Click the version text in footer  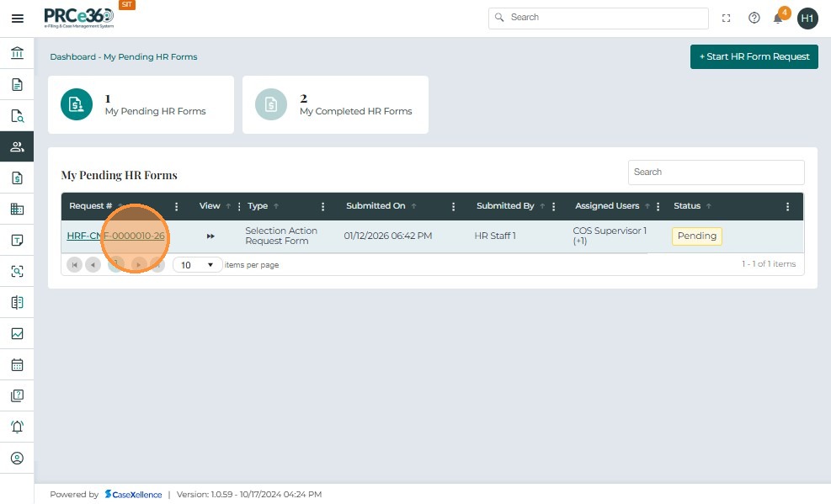(x=249, y=495)
